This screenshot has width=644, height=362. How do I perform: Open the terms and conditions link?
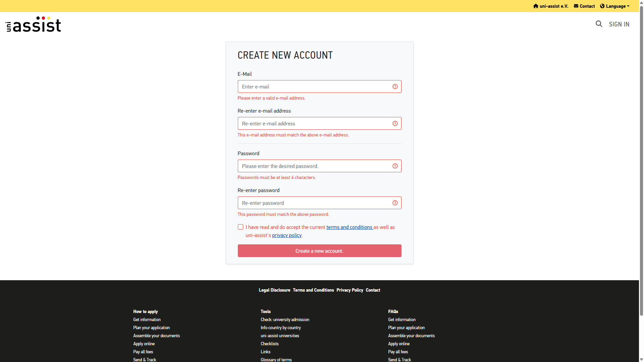[349, 227]
